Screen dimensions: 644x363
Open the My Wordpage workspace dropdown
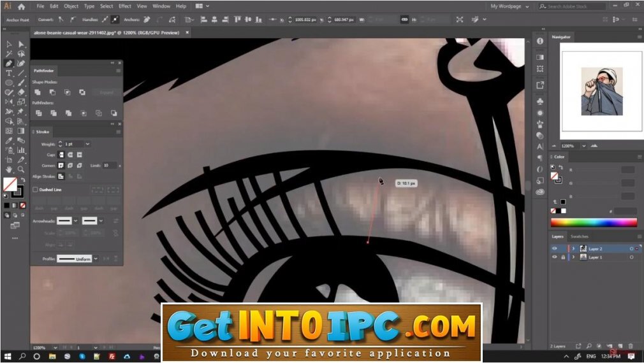(509, 6)
